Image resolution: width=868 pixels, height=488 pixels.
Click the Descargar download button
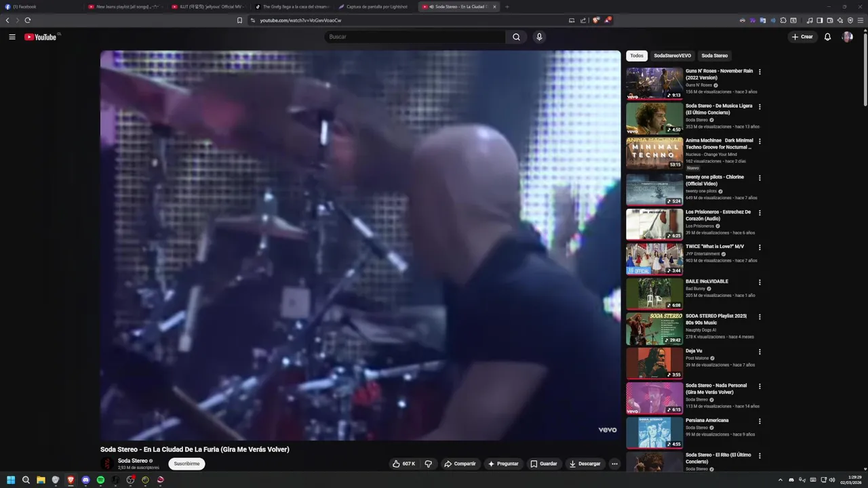pyautogui.click(x=585, y=464)
